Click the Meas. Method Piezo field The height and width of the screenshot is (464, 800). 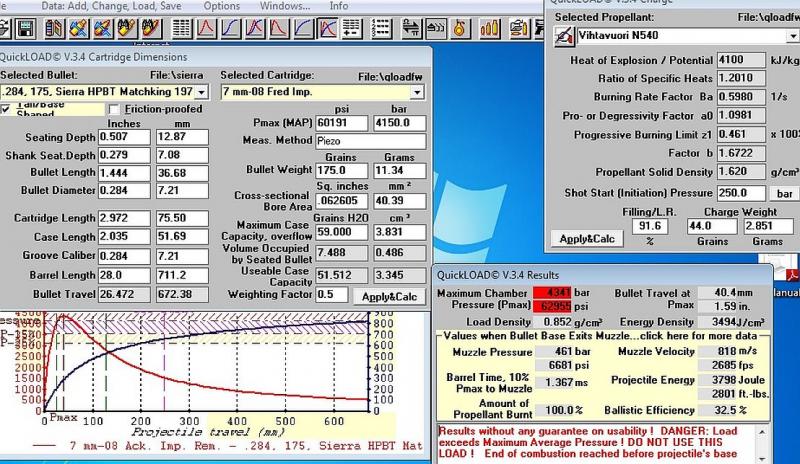[x=370, y=141]
